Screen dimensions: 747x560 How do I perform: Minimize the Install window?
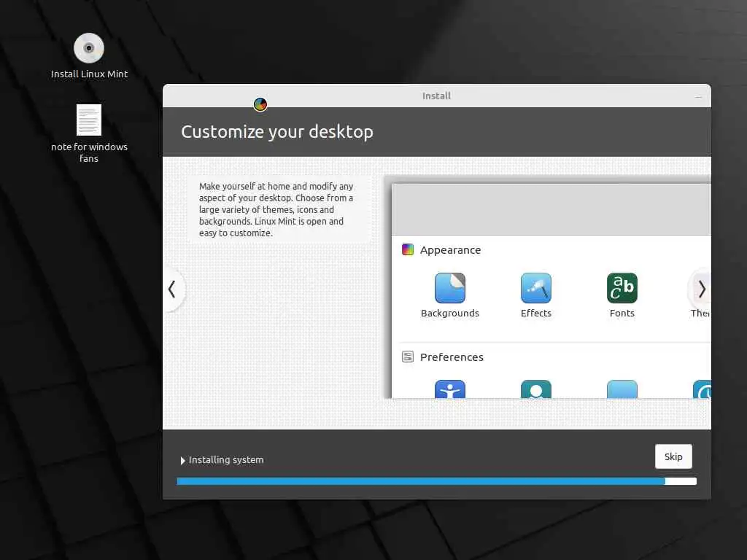click(x=698, y=97)
